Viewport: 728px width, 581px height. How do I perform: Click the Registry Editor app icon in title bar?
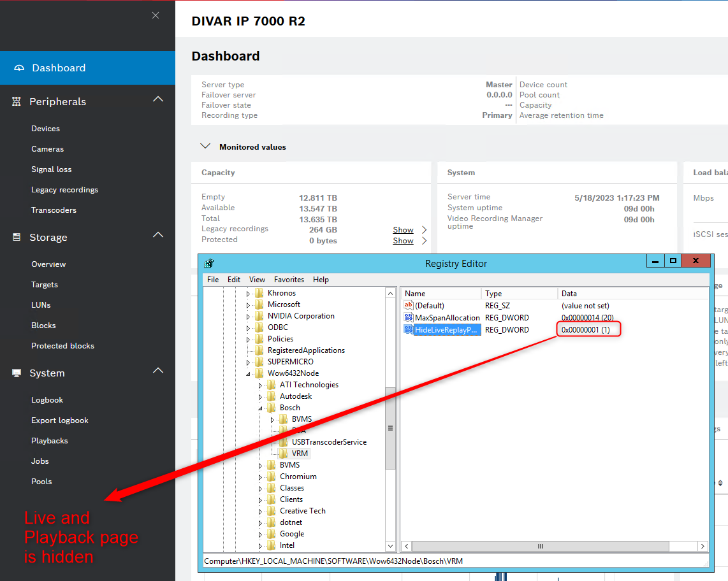click(209, 264)
